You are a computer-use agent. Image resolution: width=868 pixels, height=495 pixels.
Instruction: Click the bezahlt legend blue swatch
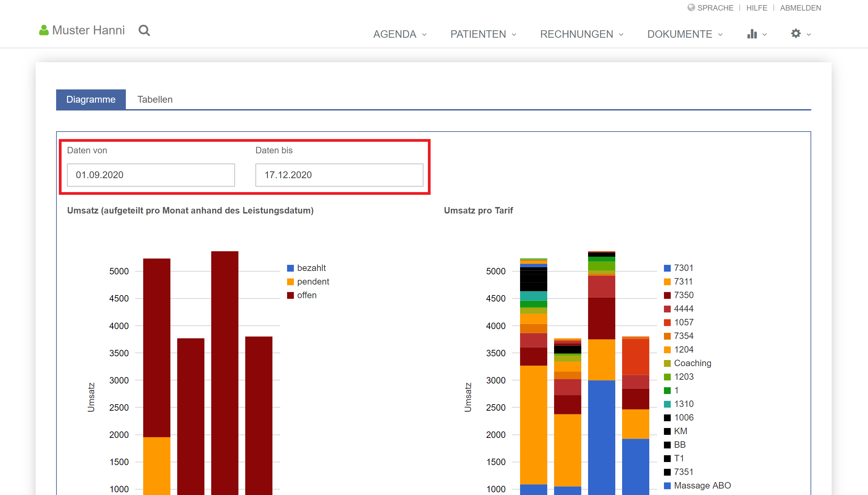coord(290,268)
